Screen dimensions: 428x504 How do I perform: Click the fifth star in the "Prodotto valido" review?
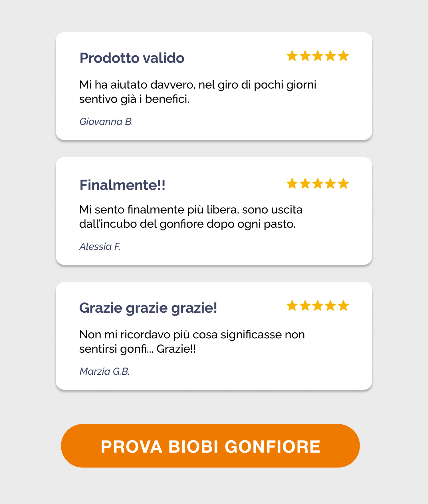click(x=343, y=56)
